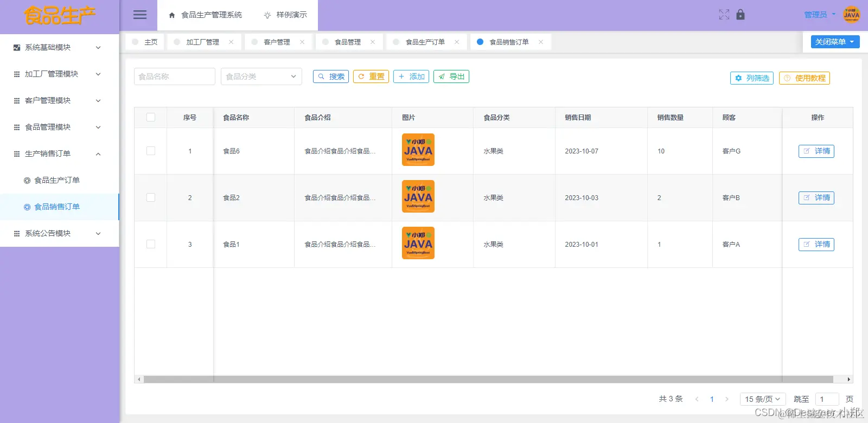
Task: Open the image thumbnail for 食品2
Action: tap(418, 196)
